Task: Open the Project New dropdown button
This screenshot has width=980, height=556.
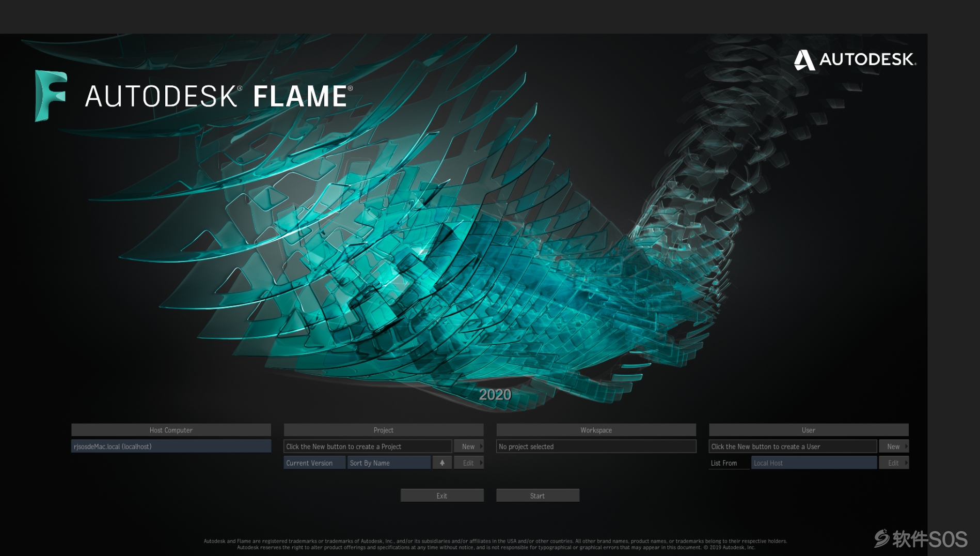Action: [x=468, y=446]
